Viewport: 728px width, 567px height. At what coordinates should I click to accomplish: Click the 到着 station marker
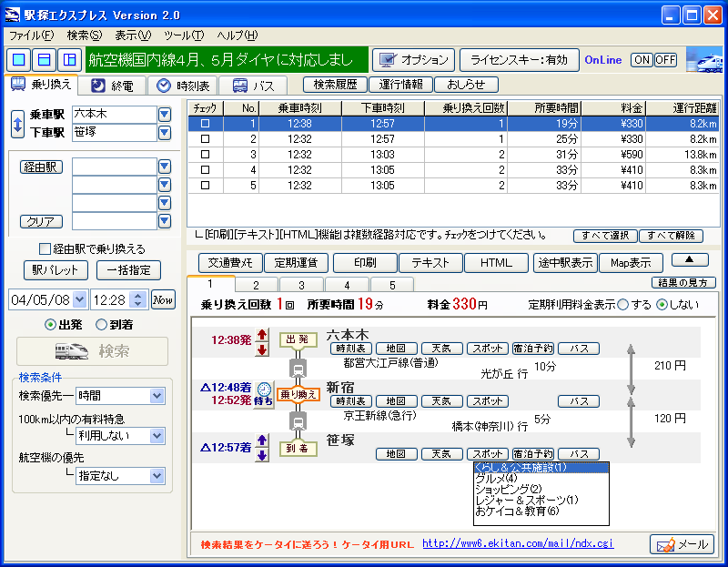point(298,448)
